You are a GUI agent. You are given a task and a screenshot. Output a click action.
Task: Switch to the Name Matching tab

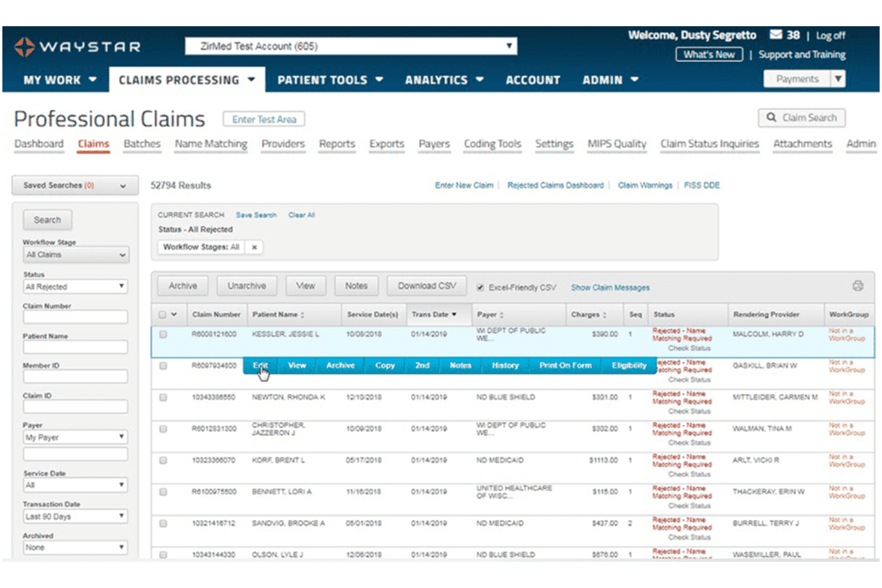[x=211, y=144]
